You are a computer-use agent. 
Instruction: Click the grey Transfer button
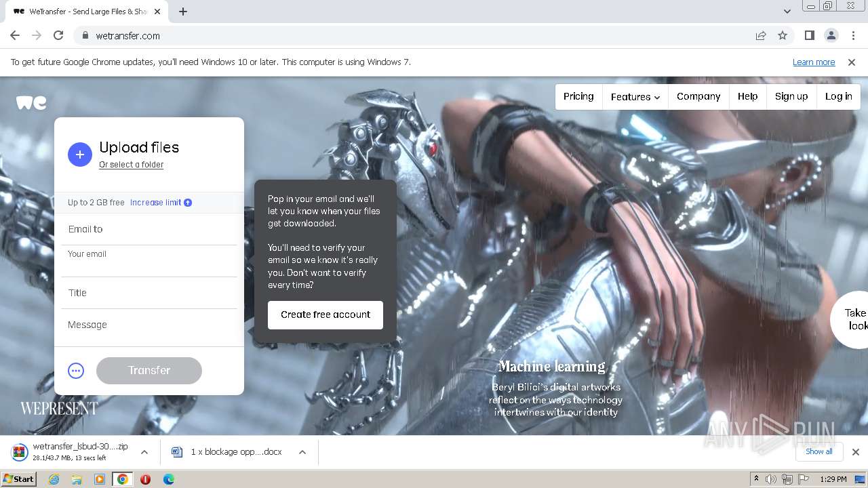[149, 370]
